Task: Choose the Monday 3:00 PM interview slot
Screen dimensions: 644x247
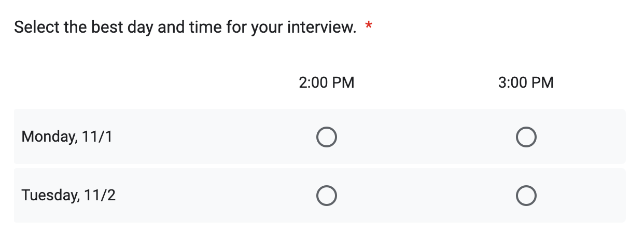Action: pos(526,138)
